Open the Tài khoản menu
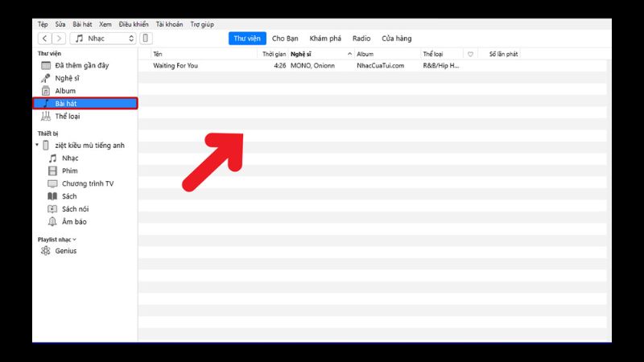The height and width of the screenshot is (362, 644). [170, 25]
